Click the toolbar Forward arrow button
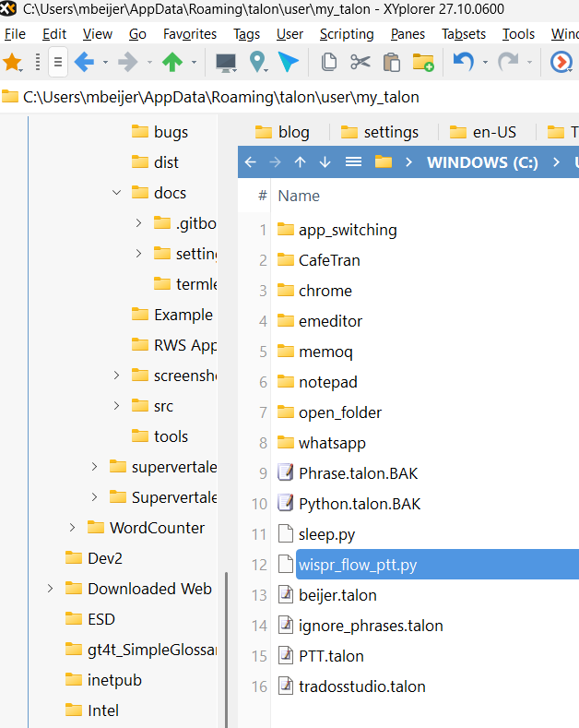The width and height of the screenshot is (579, 728). click(128, 62)
